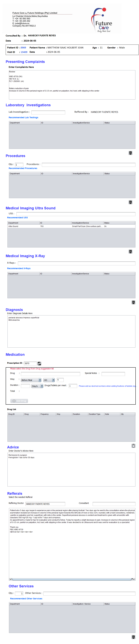The height and width of the screenshot is (644, 139).
Task: Click into the Drug name field
Action: [50, 374]
